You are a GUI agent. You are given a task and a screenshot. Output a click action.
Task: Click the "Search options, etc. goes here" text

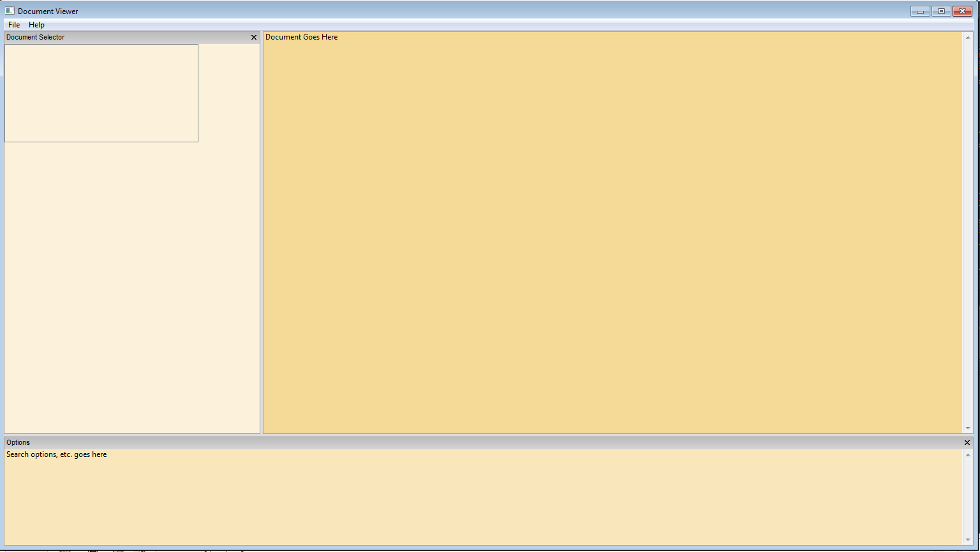(56, 455)
